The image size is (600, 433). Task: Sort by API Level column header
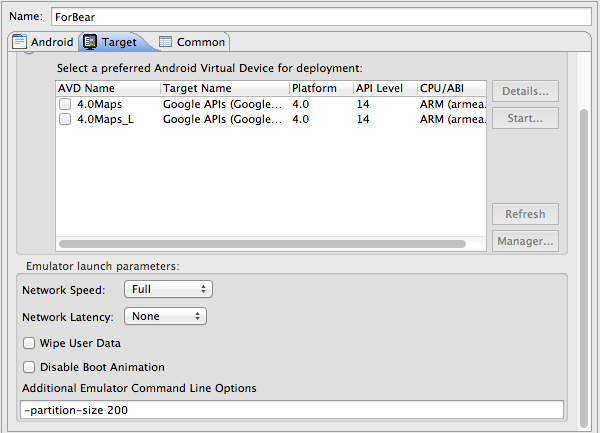coord(385,88)
